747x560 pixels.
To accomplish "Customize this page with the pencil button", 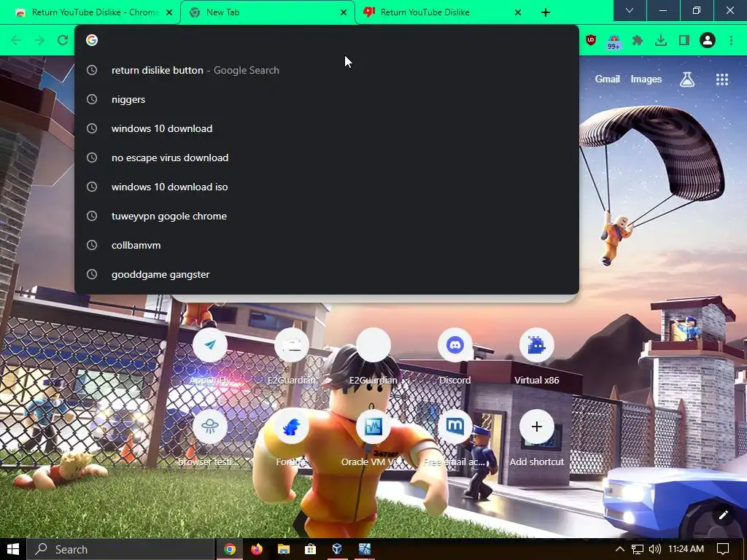I will coord(723,515).
